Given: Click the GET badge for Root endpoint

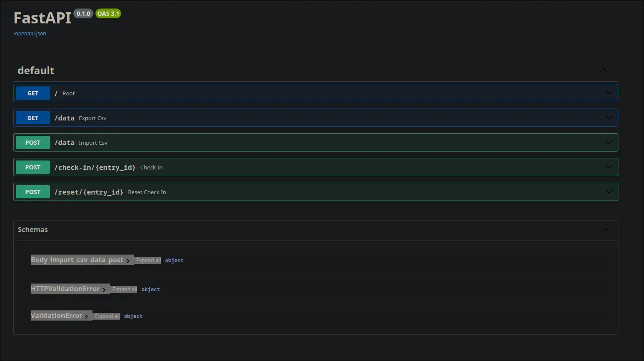Looking at the screenshot, I should tap(33, 93).
